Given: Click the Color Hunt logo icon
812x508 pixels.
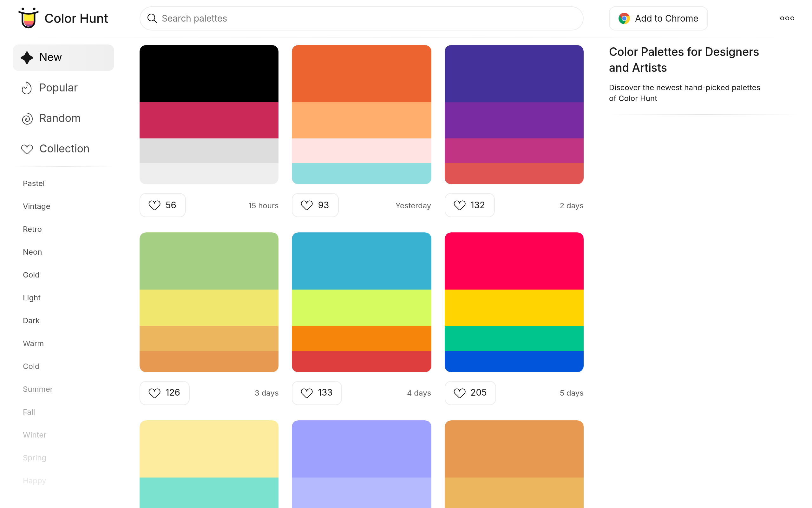Looking at the screenshot, I should point(29,18).
